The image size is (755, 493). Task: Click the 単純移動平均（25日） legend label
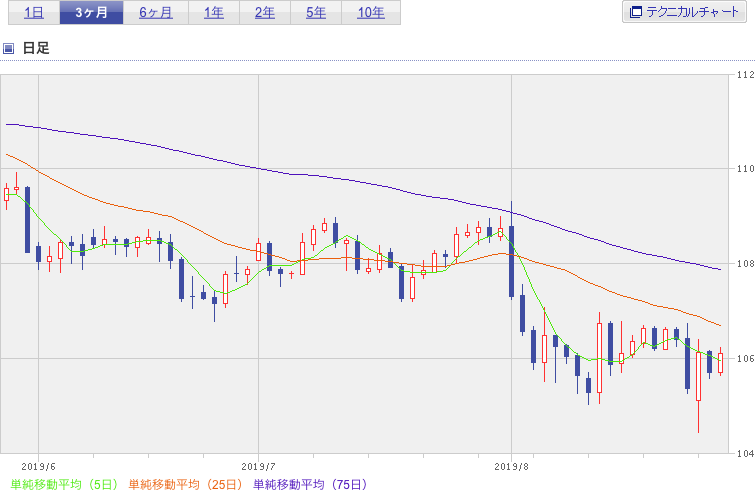coord(185,484)
